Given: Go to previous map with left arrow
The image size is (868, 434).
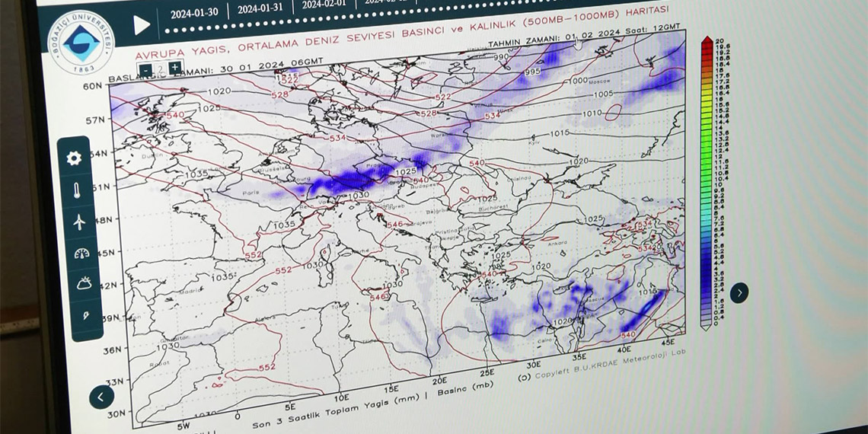Looking at the screenshot, I should [101, 397].
